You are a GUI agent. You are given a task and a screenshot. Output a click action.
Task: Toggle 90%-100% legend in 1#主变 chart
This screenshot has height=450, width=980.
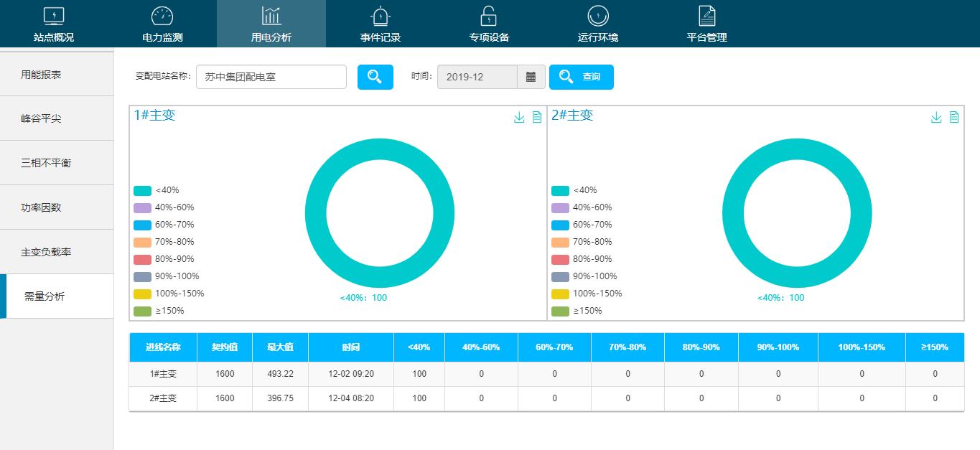(x=167, y=277)
